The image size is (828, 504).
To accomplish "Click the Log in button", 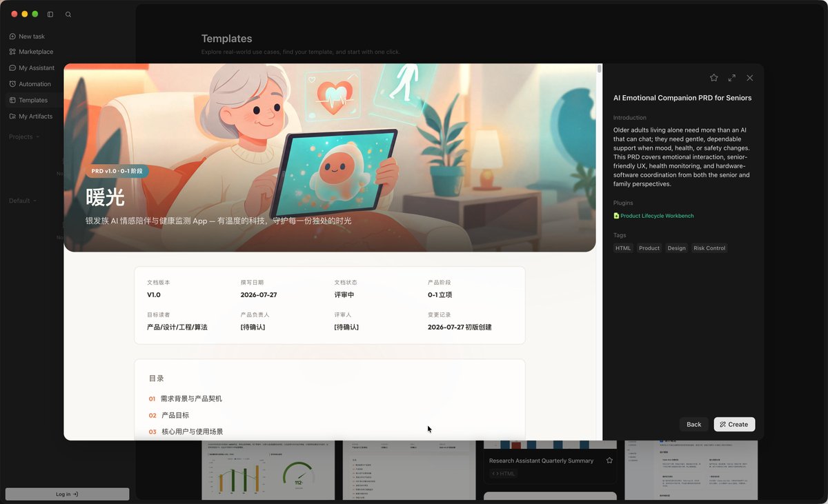I will point(67,494).
